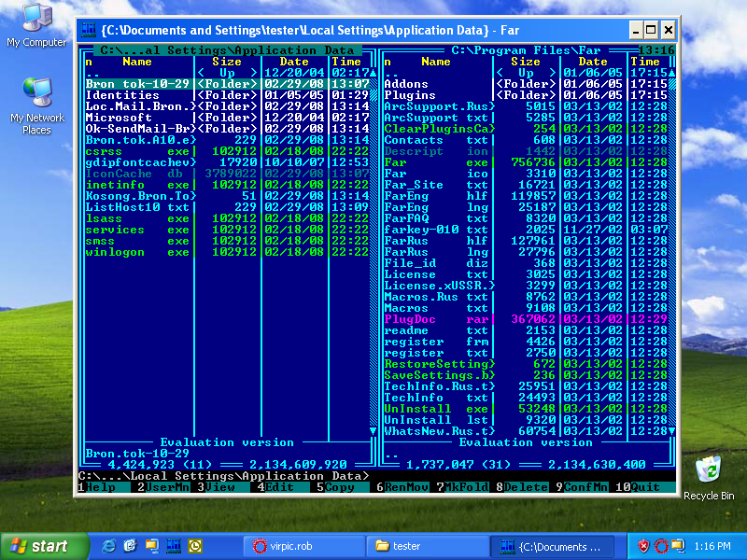Select the PlugDoc rar archive
This screenshot has width=747, height=560.
pos(526,319)
